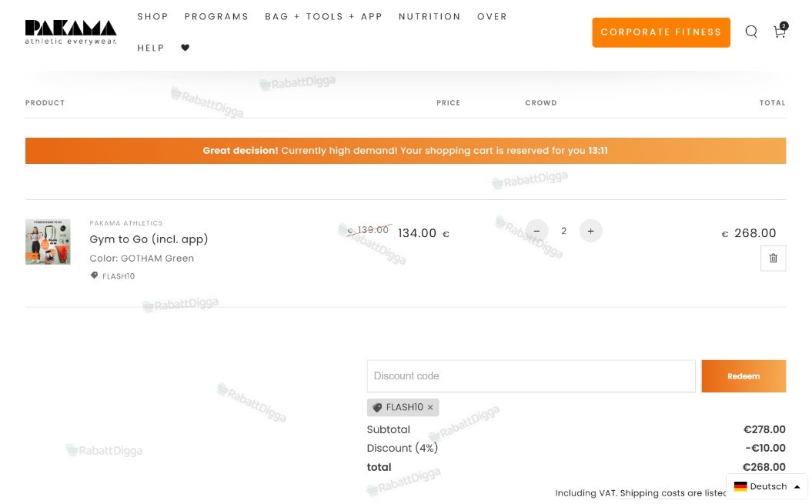Open the Gym to Go (incl. app) product link
Screen dimensions: 812x504
(149, 239)
